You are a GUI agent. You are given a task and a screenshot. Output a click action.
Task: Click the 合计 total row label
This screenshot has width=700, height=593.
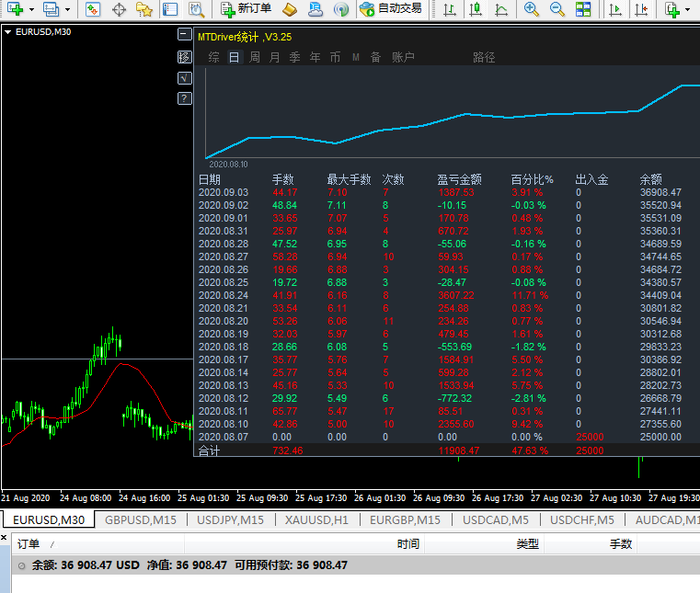[x=209, y=450]
